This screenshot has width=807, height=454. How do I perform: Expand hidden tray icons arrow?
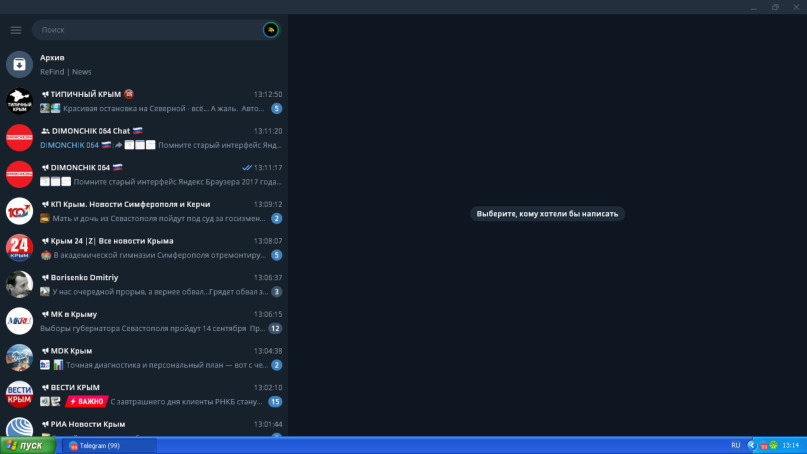pos(752,445)
